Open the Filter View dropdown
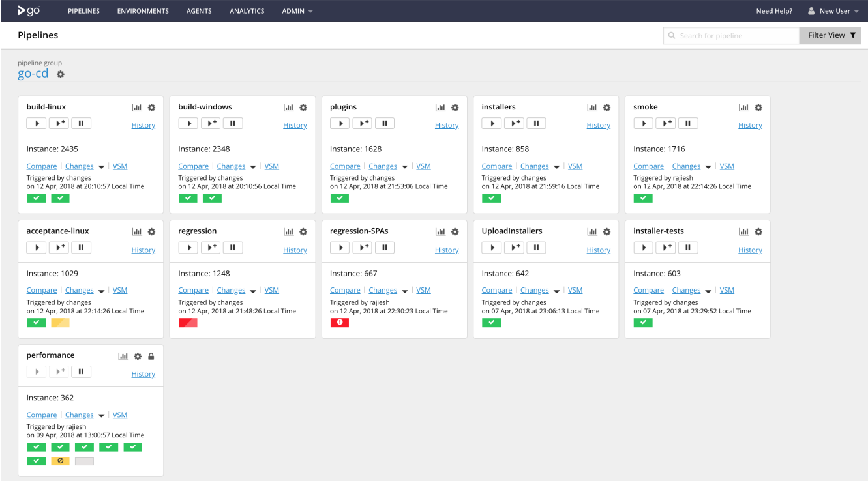Screen dimensions: 868x481 pyautogui.click(x=830, y=35)
